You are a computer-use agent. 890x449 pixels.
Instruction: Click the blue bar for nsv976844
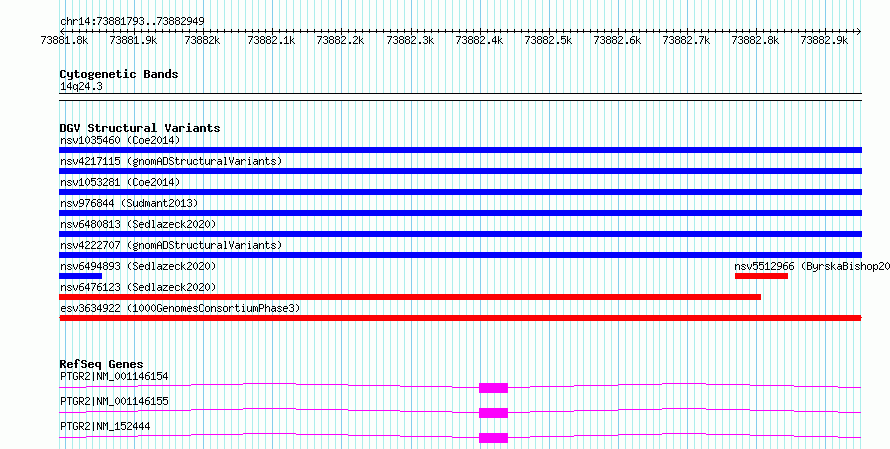click(x=460, y=213)
